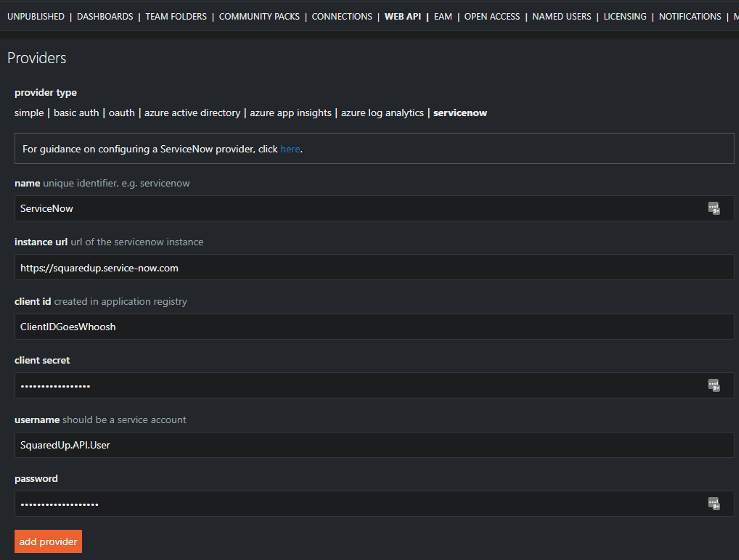Select the oauth provider type
Screen dimensions: 739x560
click(122, 113)
